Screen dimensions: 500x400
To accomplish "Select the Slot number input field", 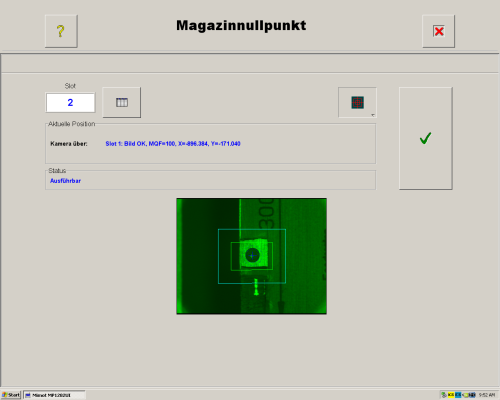I will click(x=70, y=102).
